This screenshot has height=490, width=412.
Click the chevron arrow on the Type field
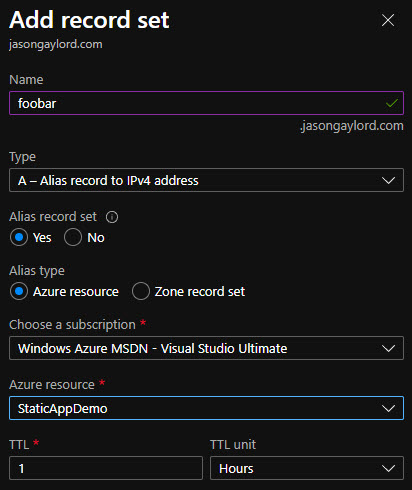pyautogui.click(x=388, y=181)
